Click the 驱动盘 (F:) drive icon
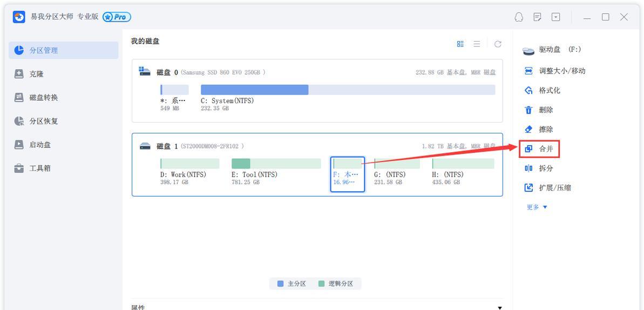 (x=528, y=51)
